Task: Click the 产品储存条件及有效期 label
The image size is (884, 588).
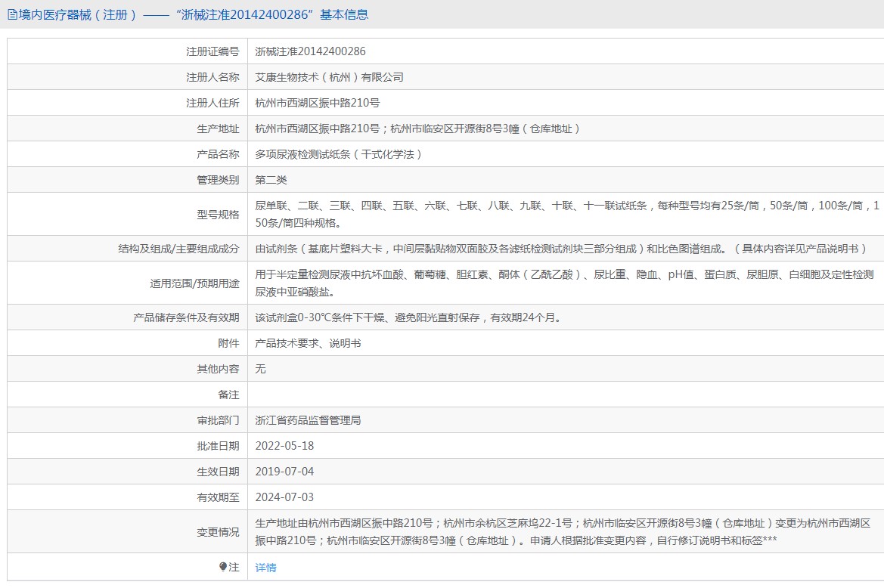Action: (x=186, y=317)
